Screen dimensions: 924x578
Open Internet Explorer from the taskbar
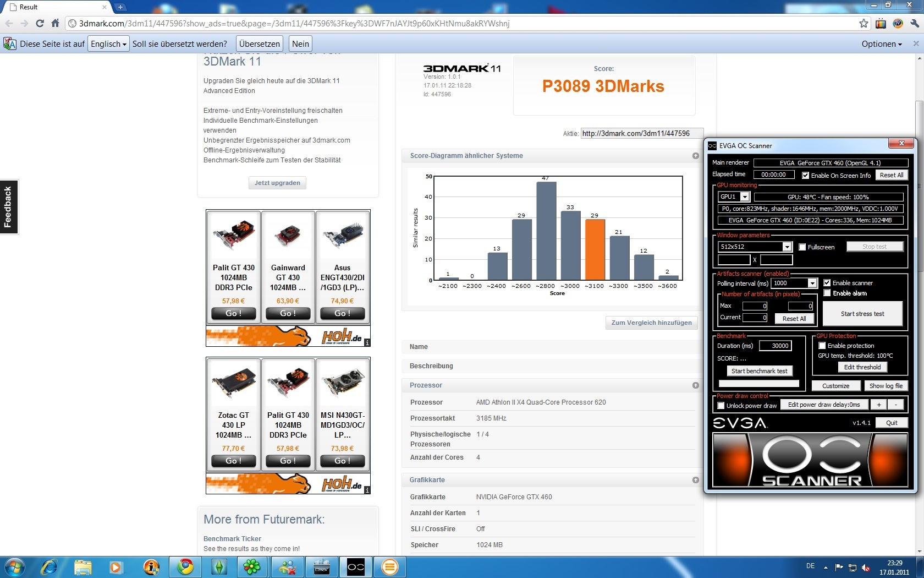[x=49, y=566]
